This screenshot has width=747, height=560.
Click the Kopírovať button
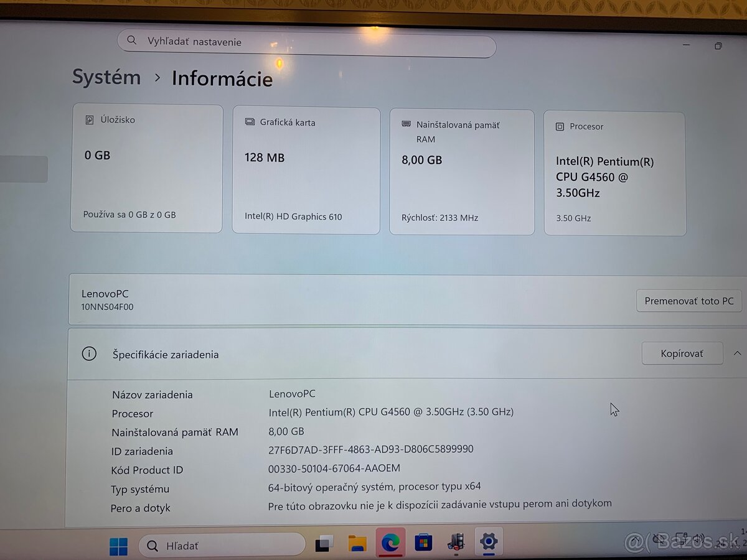click(682, 353)
